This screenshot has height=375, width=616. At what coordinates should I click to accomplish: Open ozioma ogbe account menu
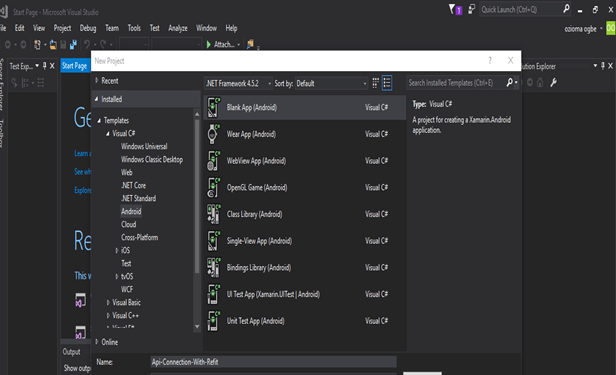pyautogui.click(x=583, y=29)
